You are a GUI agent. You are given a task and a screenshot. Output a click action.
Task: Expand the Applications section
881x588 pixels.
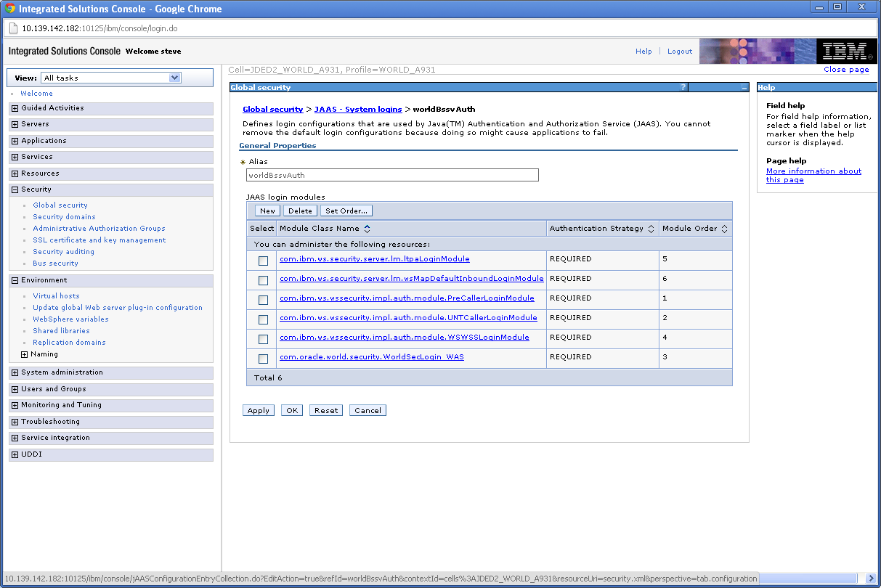[x=15, y=141]
